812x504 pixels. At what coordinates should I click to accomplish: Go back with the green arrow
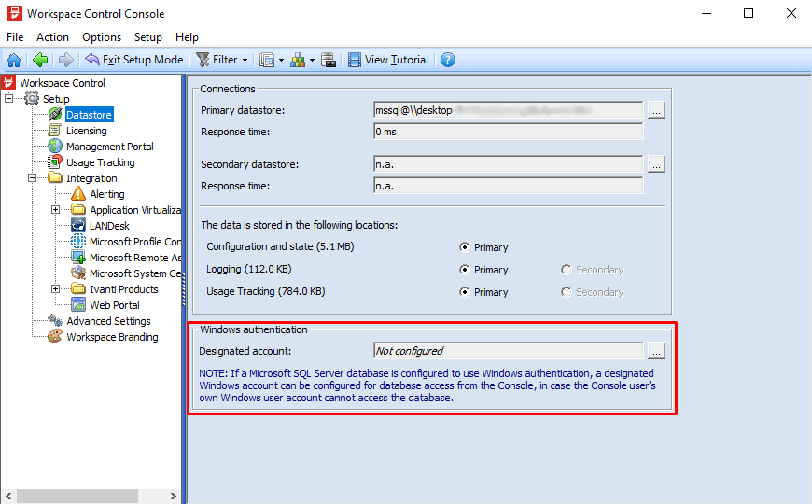40,60
